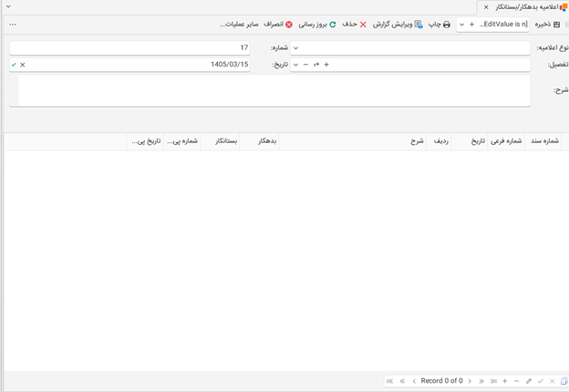This screenshot has height=392, width=569.
Task: Sort by the ردیف column header
Action: 439,141
